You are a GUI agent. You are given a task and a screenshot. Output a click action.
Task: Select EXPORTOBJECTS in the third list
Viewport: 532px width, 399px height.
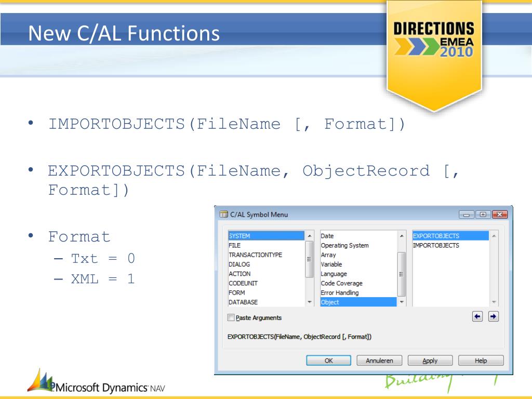(450, 236)
